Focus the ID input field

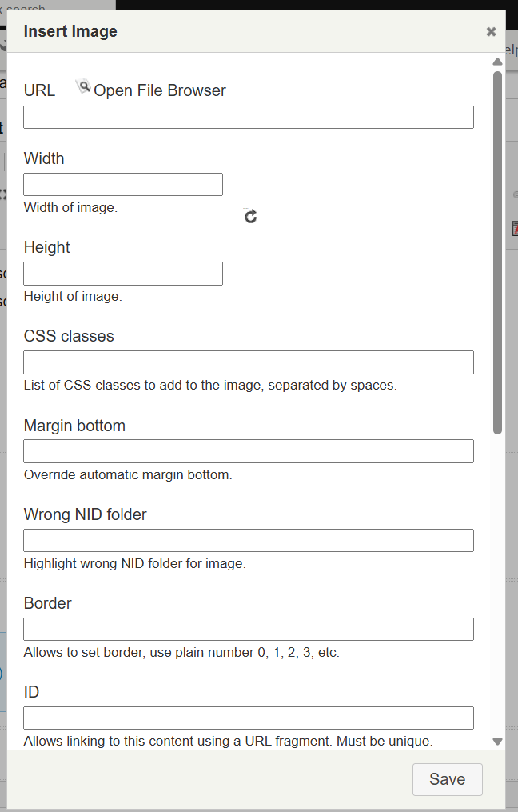click(x=248, y=718)
